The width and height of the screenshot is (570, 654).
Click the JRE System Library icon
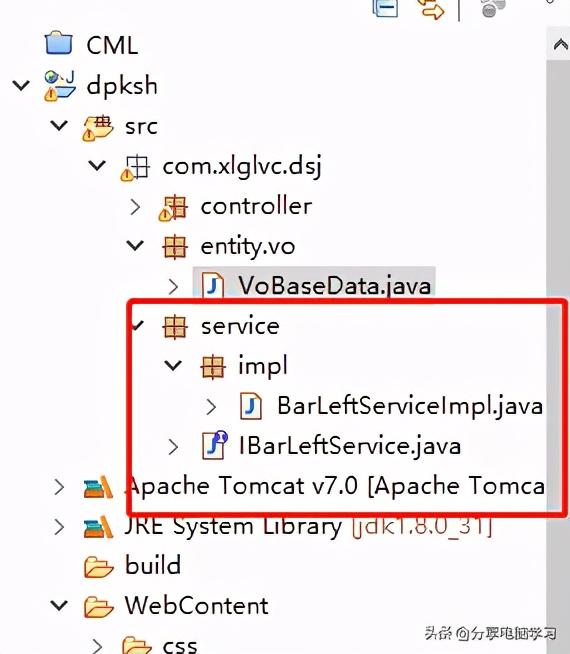pos(98,527)
